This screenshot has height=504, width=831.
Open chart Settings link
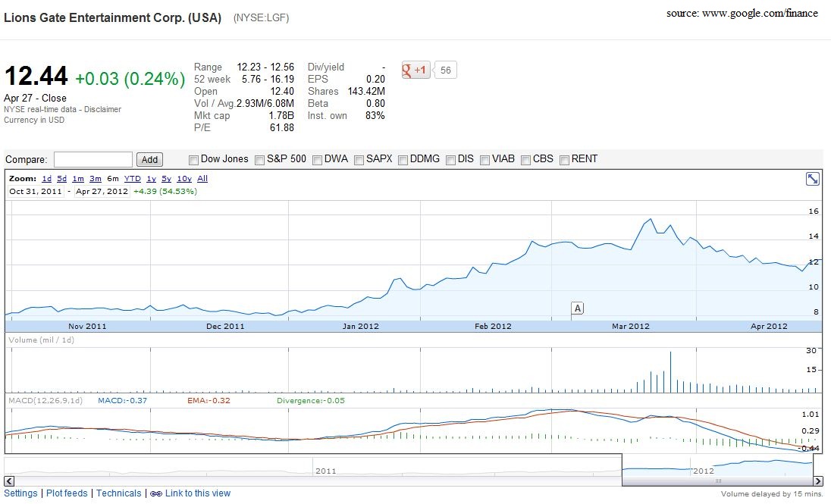20,493
